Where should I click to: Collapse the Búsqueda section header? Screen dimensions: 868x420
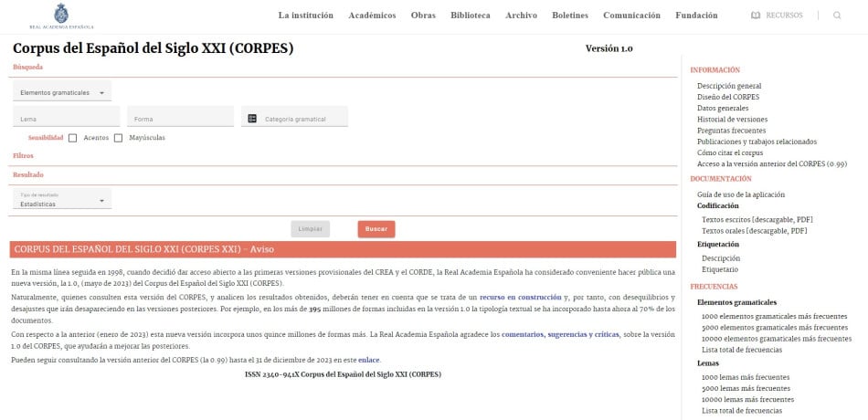click(x=27, y=67)
